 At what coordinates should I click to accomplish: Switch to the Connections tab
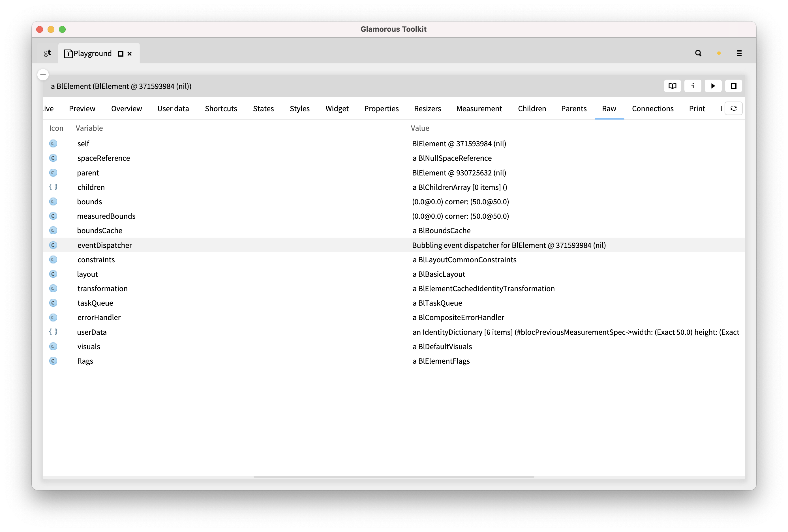(653, 108)
